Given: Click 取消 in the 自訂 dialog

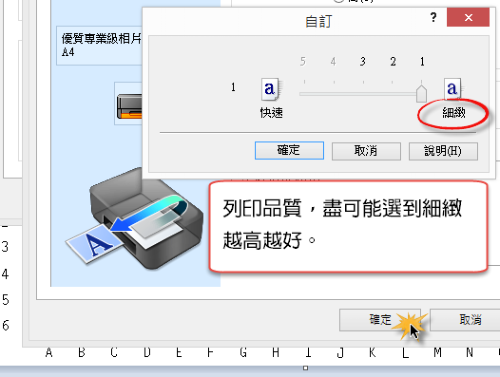Looking at the screenshot, I should point(366,151).
